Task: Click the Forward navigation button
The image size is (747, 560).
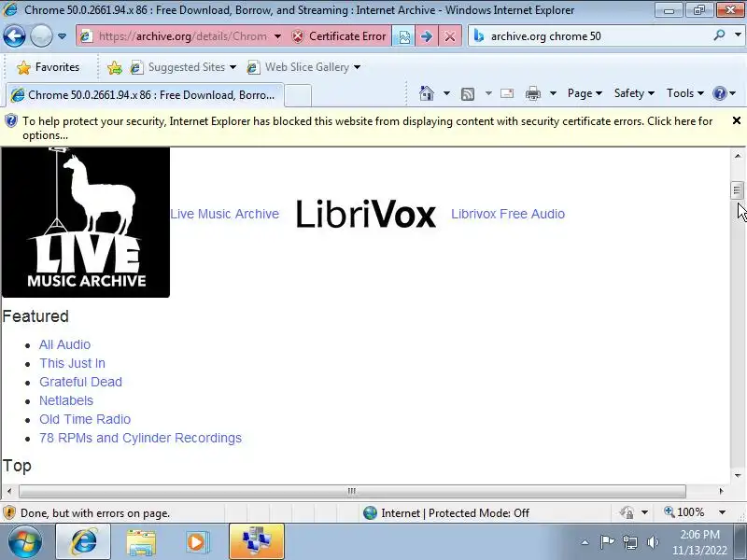Action: tap(41, 35)
